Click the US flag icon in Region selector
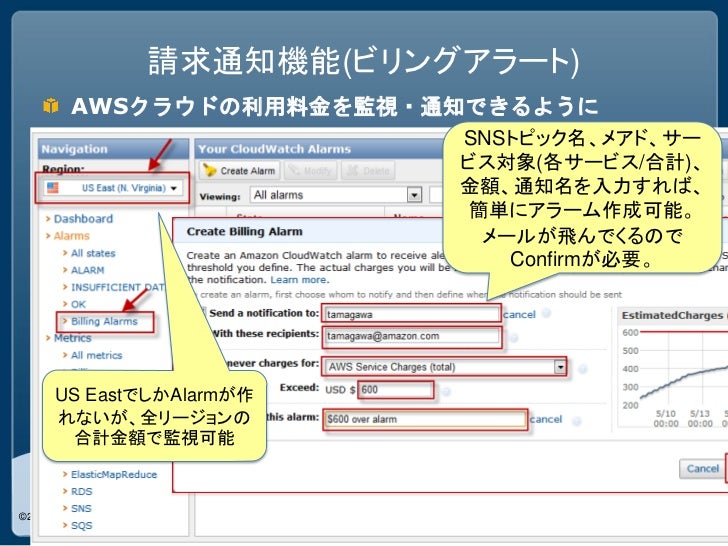The height and width of the screenshot is (546, 728). 53,188
